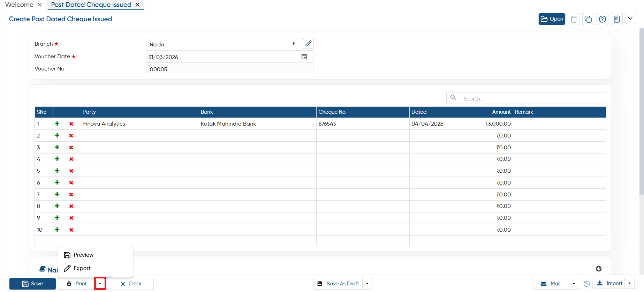The image size is (644, 292).
Task: Select the Kotak Mahindra Bank cell
Action: tap(258, 124)
